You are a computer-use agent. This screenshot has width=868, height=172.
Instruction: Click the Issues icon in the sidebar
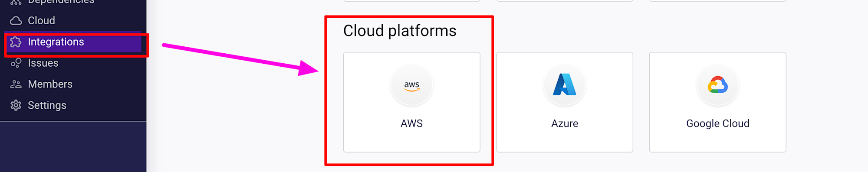pos(16,63)
